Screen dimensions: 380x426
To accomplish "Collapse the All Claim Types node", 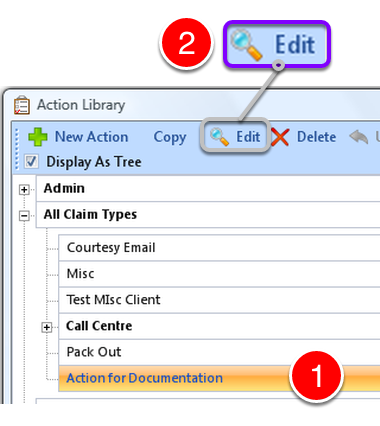I will tap(24, 216).
